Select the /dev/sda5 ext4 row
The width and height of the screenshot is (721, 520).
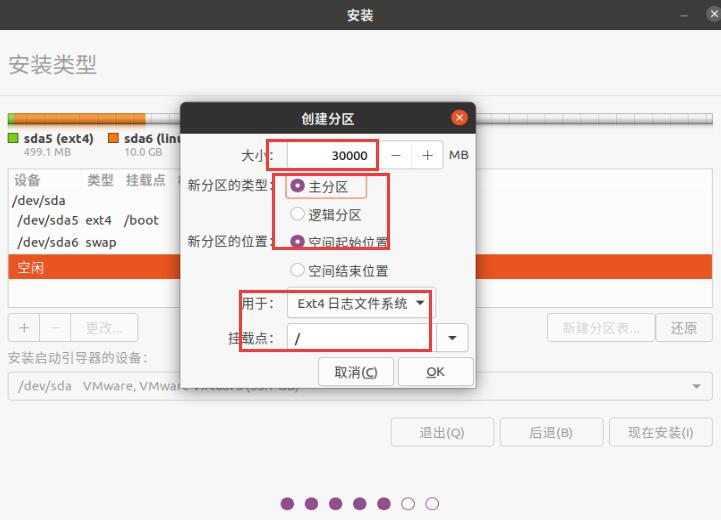point(94,220)
